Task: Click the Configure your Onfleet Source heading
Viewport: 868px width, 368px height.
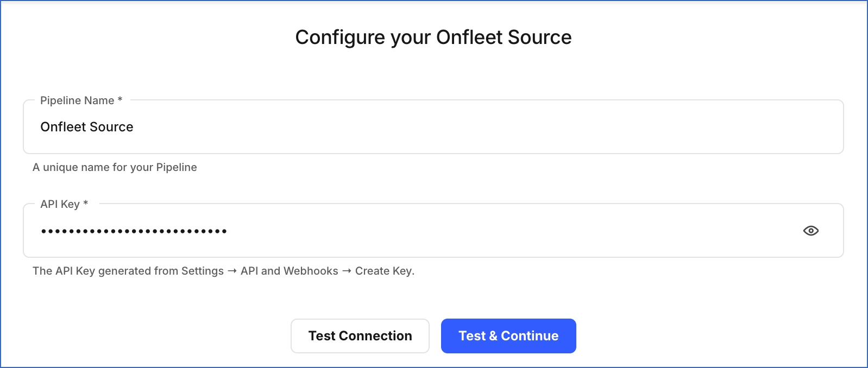Action: coord(433,37)
